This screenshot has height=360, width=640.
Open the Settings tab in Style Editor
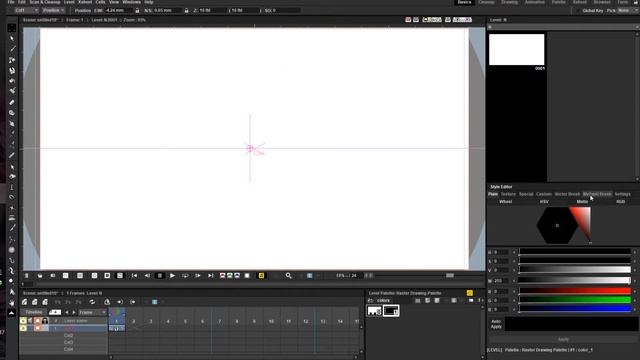622,194
